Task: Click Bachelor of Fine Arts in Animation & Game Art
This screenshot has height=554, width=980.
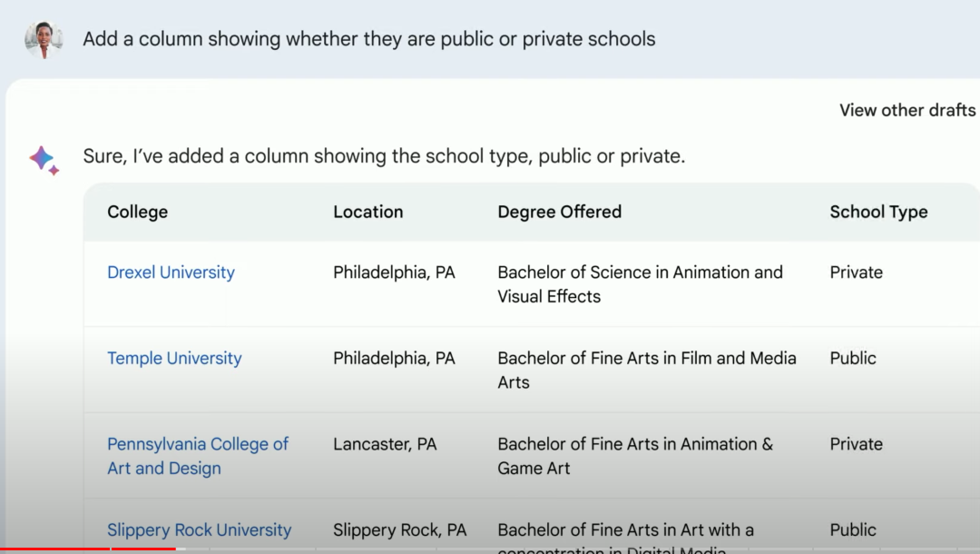Action: click(x=635, y=456)
